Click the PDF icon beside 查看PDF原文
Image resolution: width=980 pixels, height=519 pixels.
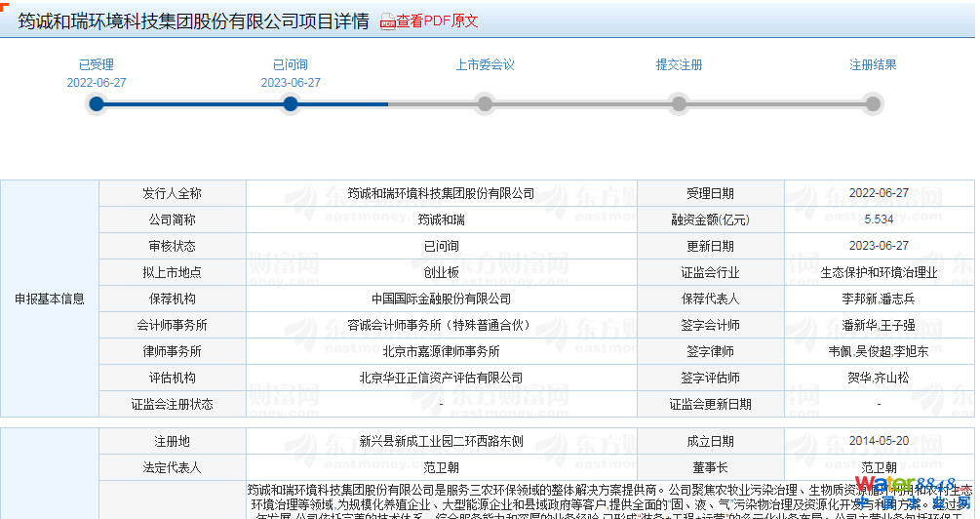387,22
